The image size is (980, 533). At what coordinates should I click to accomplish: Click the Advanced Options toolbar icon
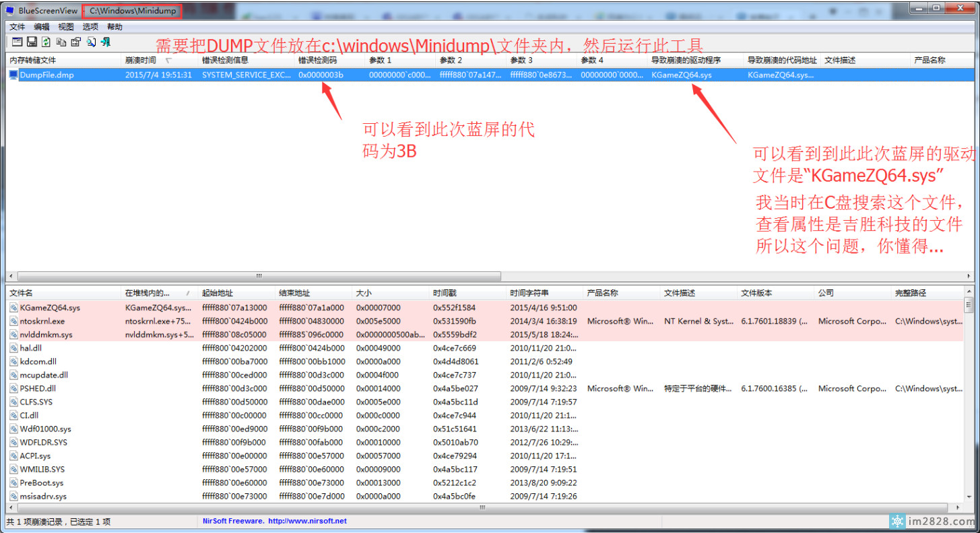point(16,42)
